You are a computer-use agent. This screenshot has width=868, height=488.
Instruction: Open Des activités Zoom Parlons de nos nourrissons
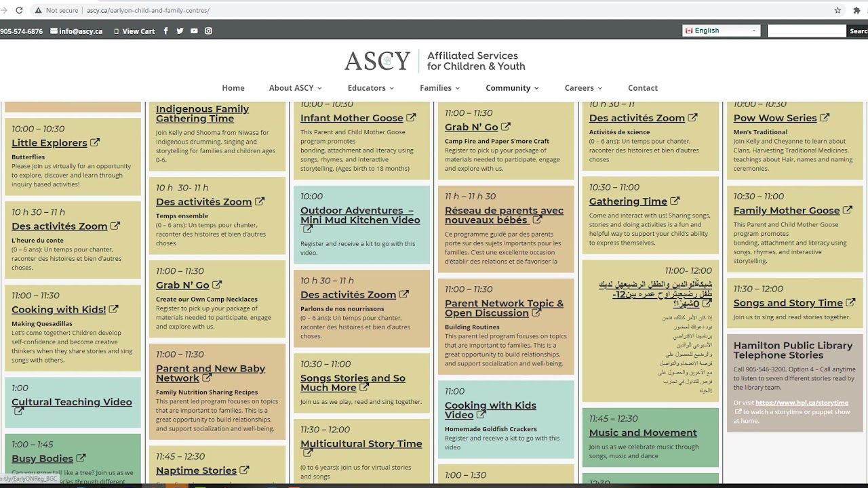[x=348, y=295]
